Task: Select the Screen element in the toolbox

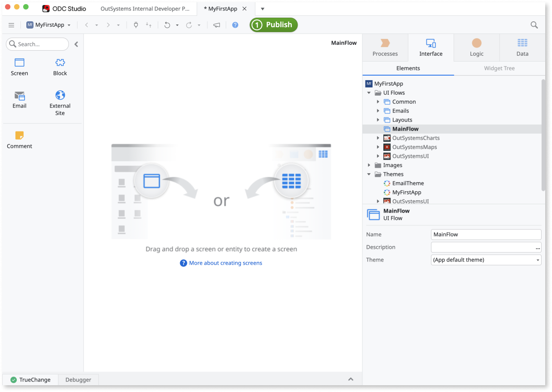Action: [19, 67]
